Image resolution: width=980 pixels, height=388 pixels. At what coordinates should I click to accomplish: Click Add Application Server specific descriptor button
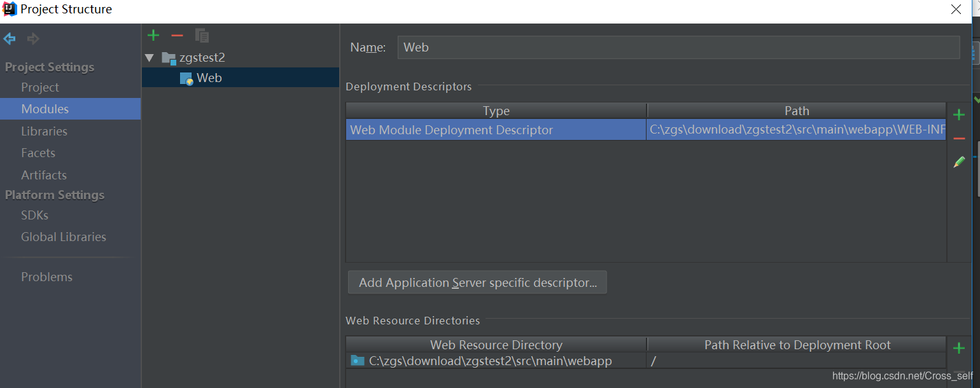point(477,282)
